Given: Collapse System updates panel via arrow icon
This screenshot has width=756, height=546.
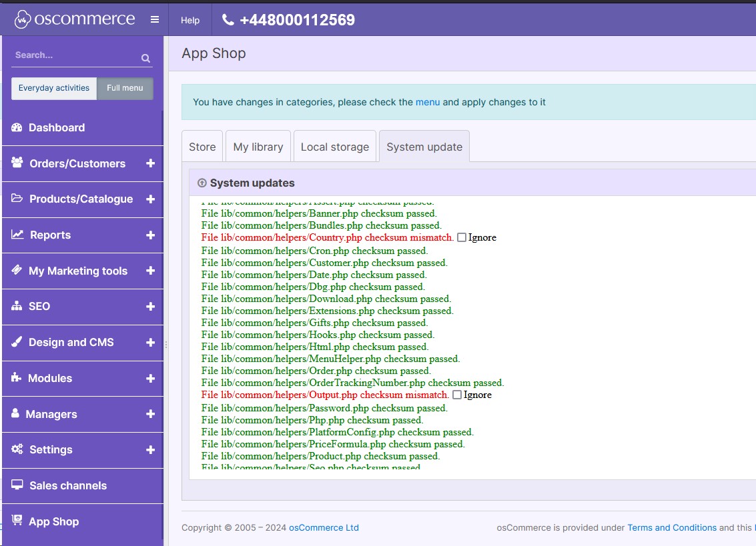Looking at the screenshot, I should click(x=202, y=183).
